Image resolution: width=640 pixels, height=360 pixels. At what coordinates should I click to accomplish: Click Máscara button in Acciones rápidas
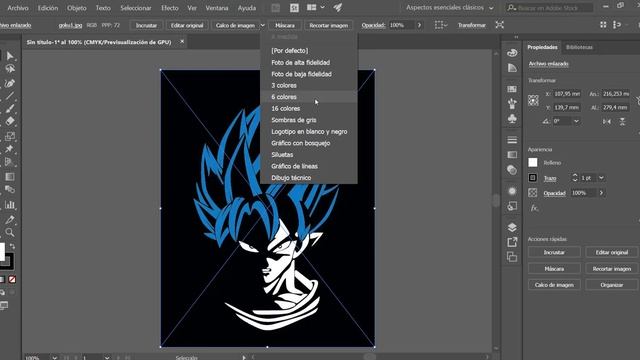coord(554,269)
